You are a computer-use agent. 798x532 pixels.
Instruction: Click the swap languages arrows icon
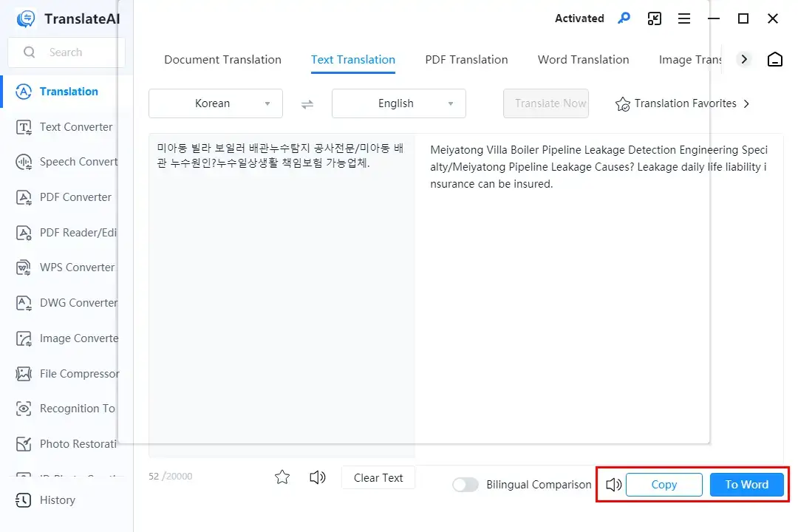click(307, 104)
